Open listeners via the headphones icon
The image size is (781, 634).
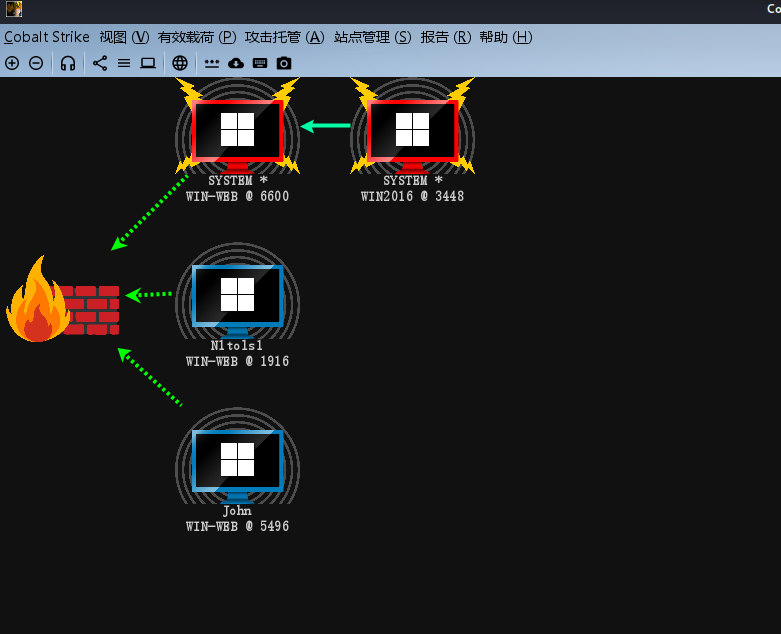tap(68, 63)
